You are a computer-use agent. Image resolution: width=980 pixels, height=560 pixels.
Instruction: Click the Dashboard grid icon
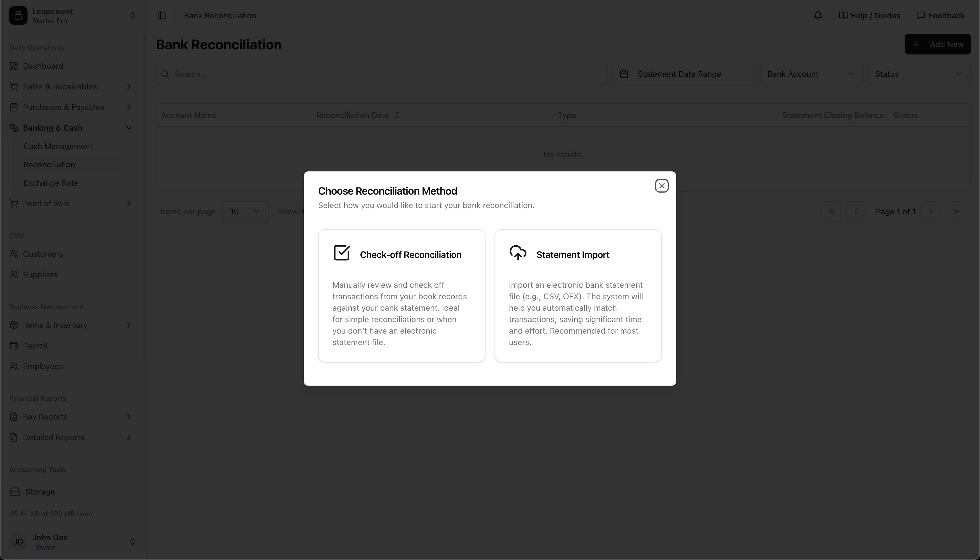coord(14,66)
